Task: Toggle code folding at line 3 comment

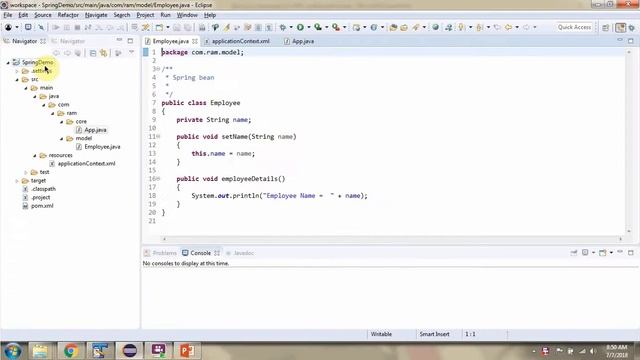Action: click(x=158, y=69)
